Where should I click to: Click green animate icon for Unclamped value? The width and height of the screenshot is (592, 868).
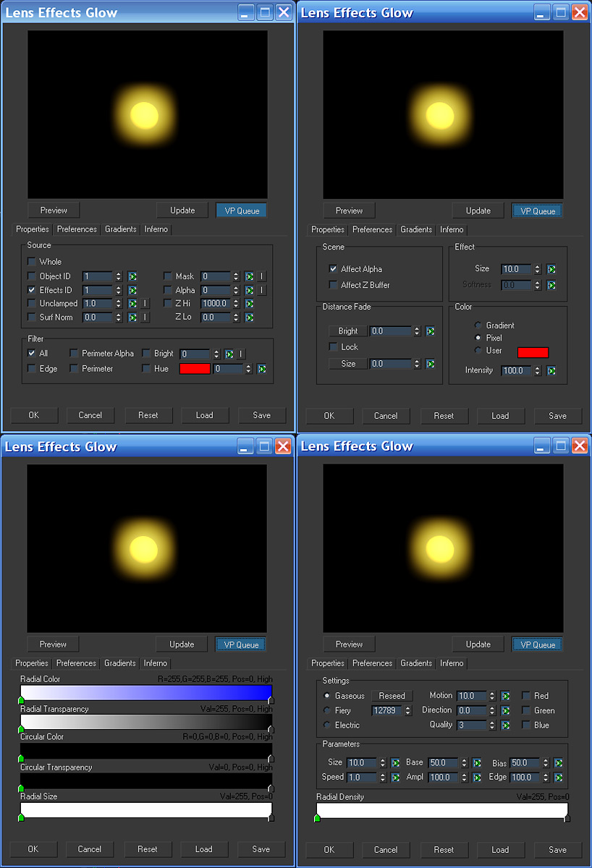pyautogui.click(x=132, y=304)
